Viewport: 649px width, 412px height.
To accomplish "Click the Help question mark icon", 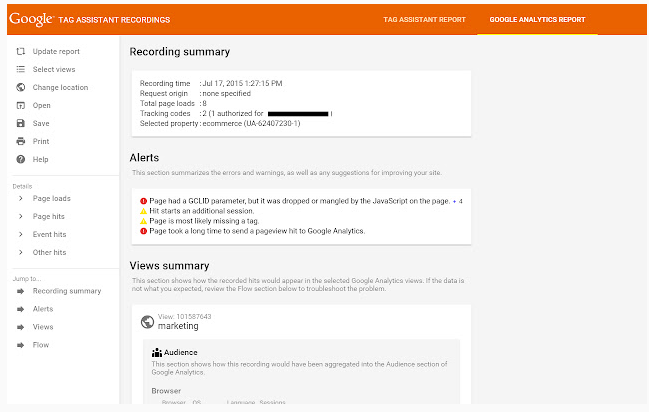I will point(21,159).
